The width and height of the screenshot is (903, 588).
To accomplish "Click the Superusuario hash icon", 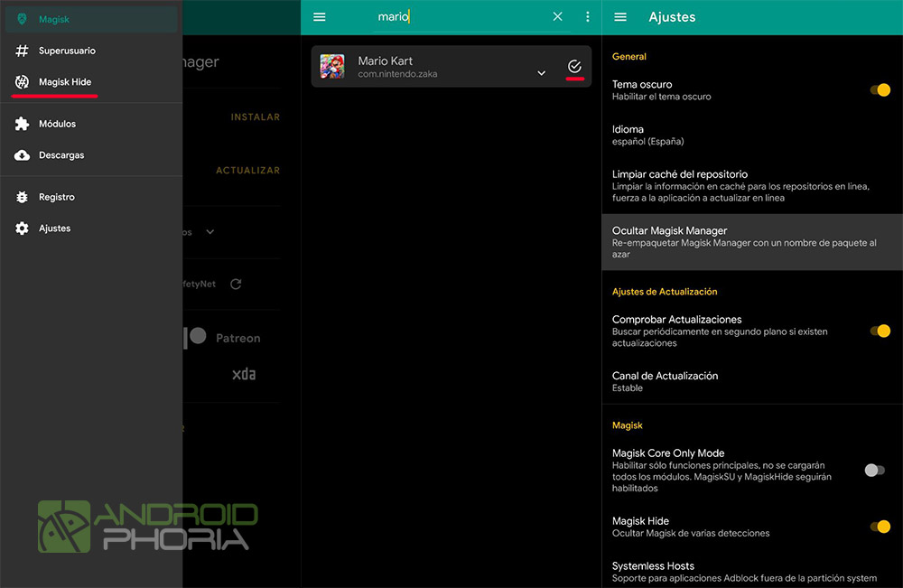I will coord(22,51).
